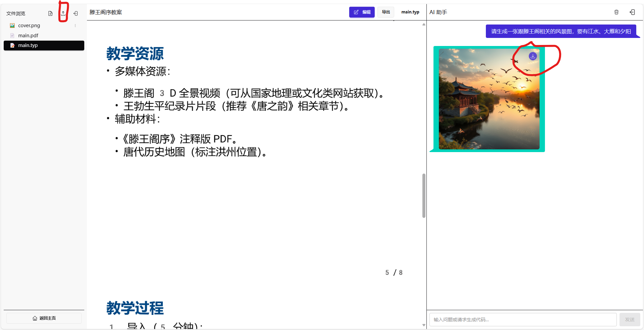Upload a file using the upload icon
The height and width of the screenshot is (330, 644).
click(63, 13)
